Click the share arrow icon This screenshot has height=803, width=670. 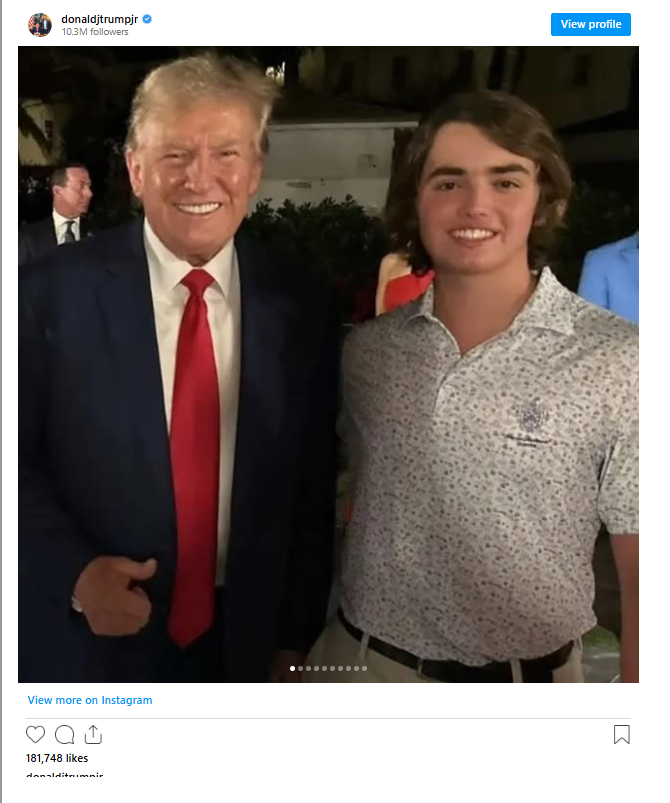(93, 735)
